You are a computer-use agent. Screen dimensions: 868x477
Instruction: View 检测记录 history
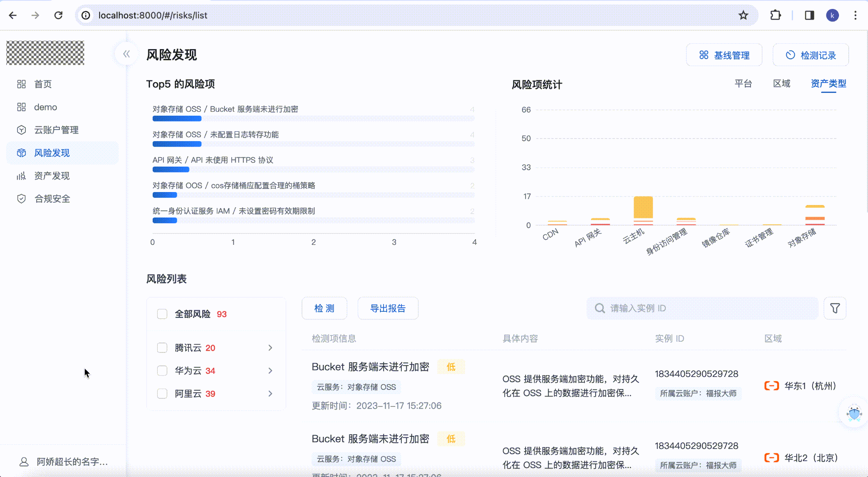click(x=810, y=54)
